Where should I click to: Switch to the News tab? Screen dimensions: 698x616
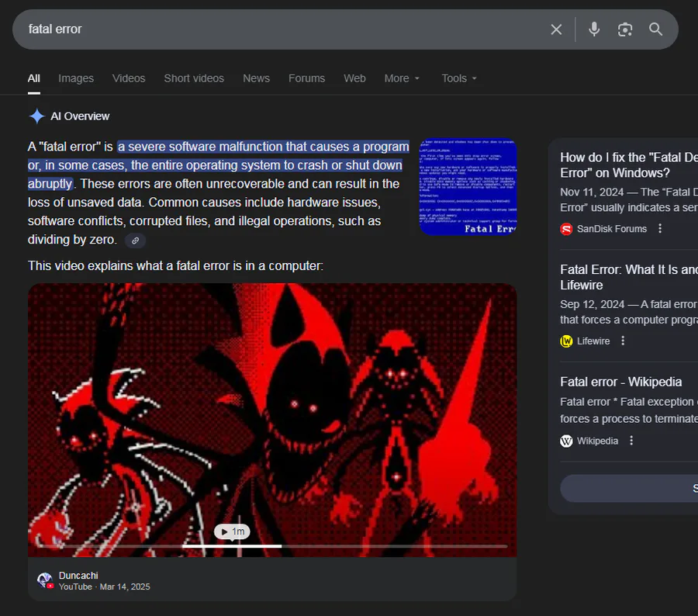coord(257,78)
